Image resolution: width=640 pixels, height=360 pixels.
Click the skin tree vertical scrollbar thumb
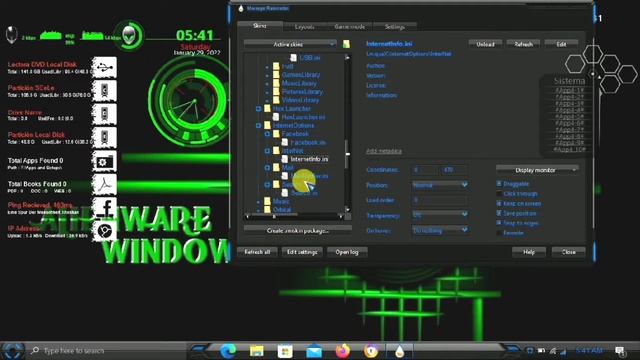click(x=348, y=154)
